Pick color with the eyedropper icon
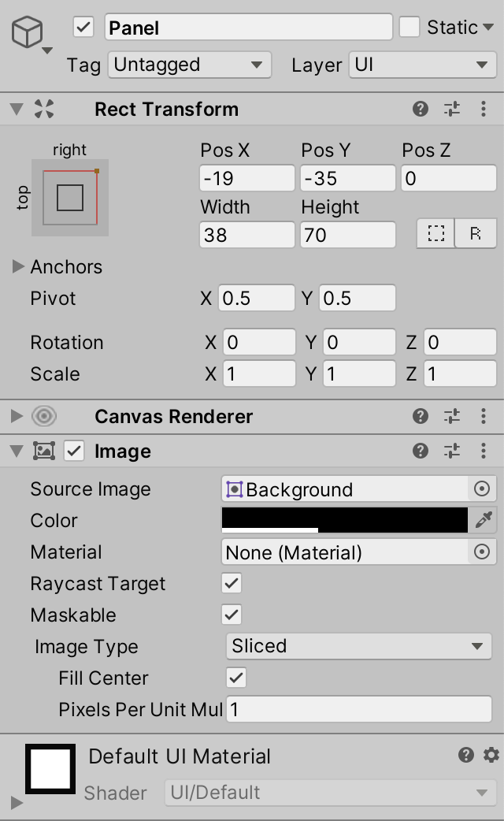504x821 pixels. (x=484, y=520)
